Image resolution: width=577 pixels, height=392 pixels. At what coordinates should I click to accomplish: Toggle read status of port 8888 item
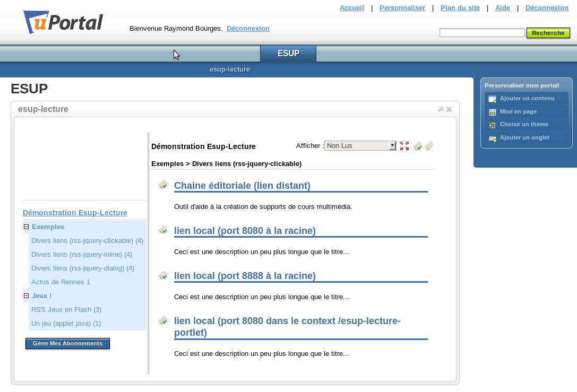tap(163, 275)
